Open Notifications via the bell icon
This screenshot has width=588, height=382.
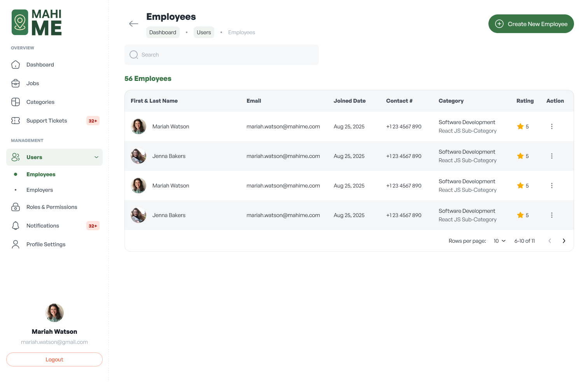(x=16, y=226)
